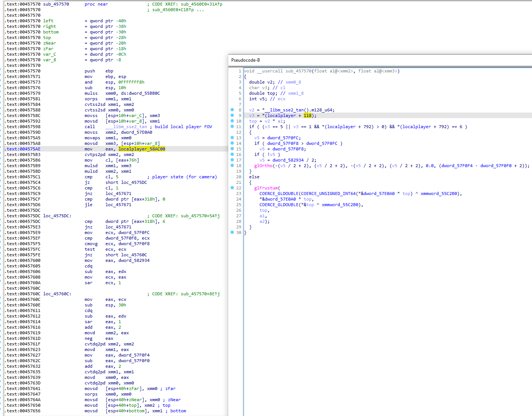Click the cvtps2pd instruction mnemonic
Image resolution: width=532 pixels, height=416 pixels.
(95, 155)
